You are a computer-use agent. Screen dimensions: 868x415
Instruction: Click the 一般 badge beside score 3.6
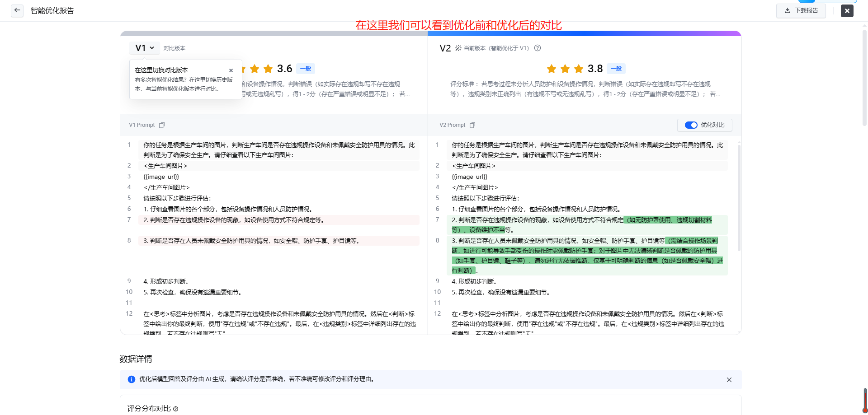(x=306, y=69)
